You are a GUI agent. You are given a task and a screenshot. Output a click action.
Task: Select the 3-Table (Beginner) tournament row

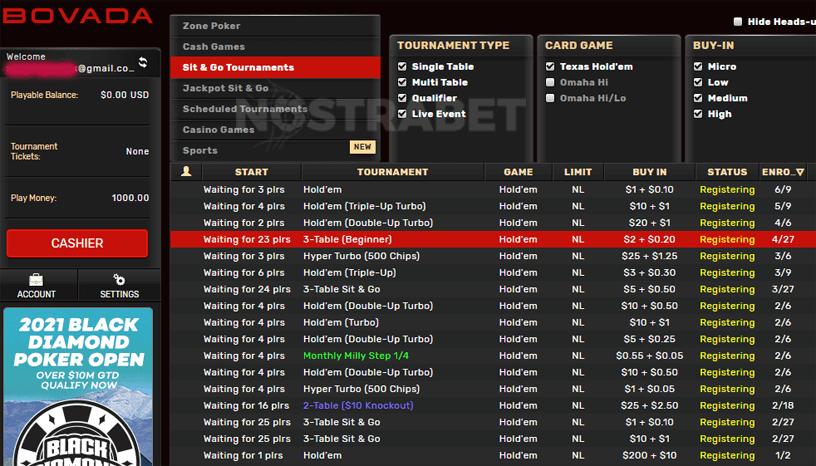click(493, 240)
